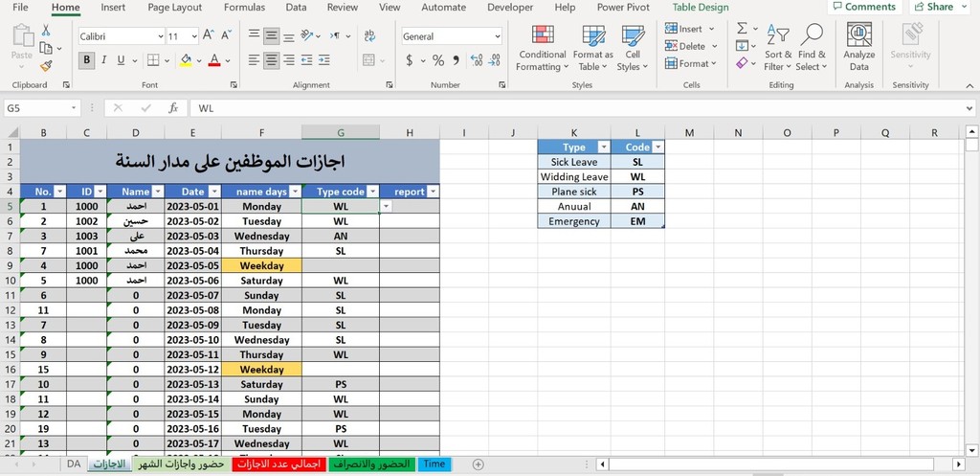Screen dimensions: 980x476
Task: Click Decrease Font Size icon
Action: (x=226, y=36)
